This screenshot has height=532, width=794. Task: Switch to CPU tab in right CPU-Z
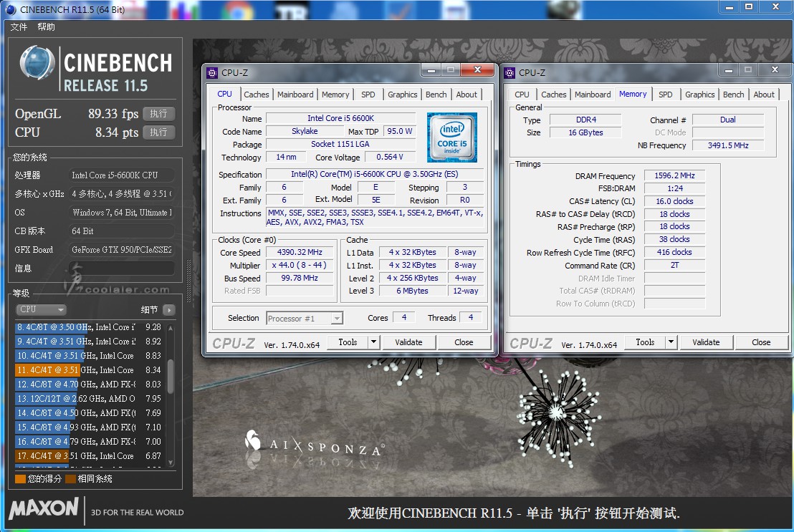click(x=522, y=94)
